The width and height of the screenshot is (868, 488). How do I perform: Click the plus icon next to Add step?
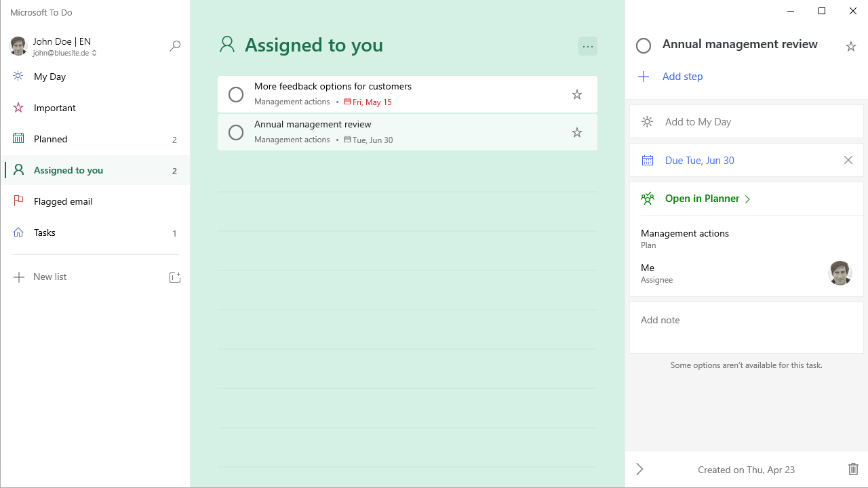pyautogui.click(x=644, y=77)
